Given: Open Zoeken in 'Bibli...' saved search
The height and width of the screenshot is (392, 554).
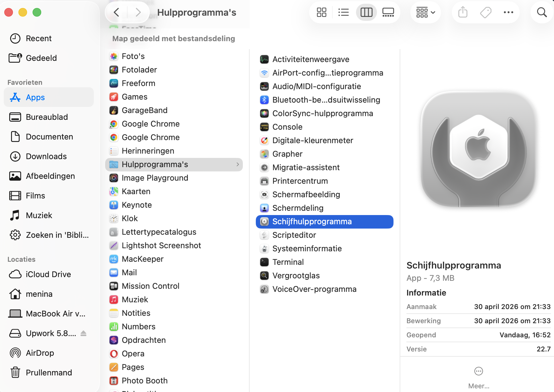Looking at the screenshot, I should coord(49,235).
